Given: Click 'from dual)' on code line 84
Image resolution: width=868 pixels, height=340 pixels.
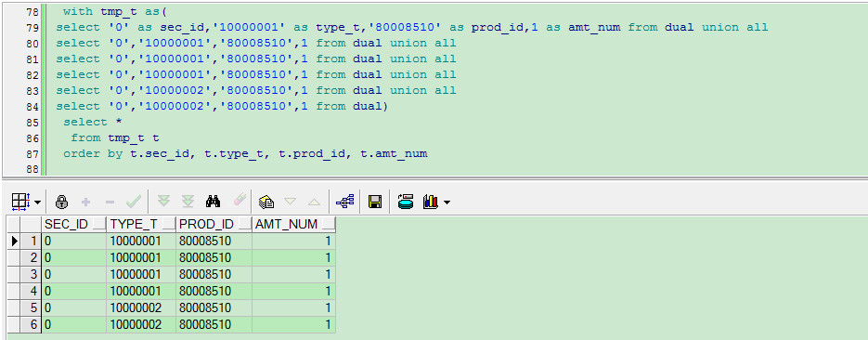Looking at the screenshot, I should tap(352, 106).
